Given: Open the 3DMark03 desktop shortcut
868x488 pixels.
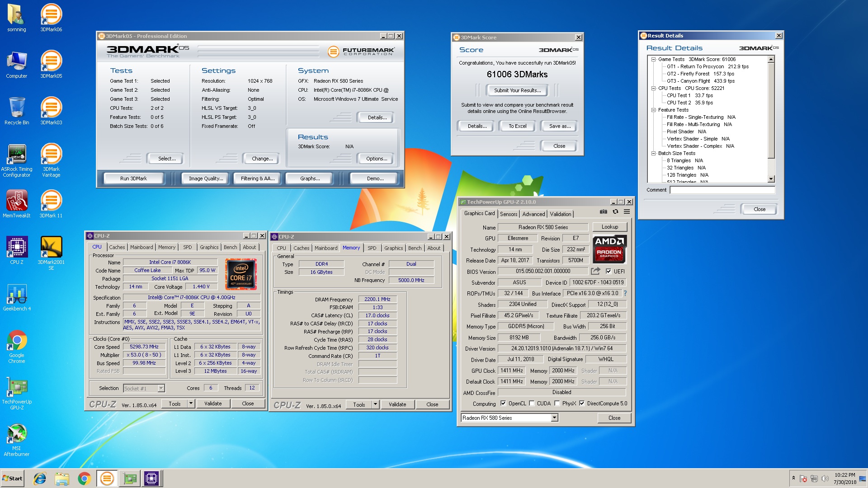Looking at the screenshot, I should (x=51, y=111).
